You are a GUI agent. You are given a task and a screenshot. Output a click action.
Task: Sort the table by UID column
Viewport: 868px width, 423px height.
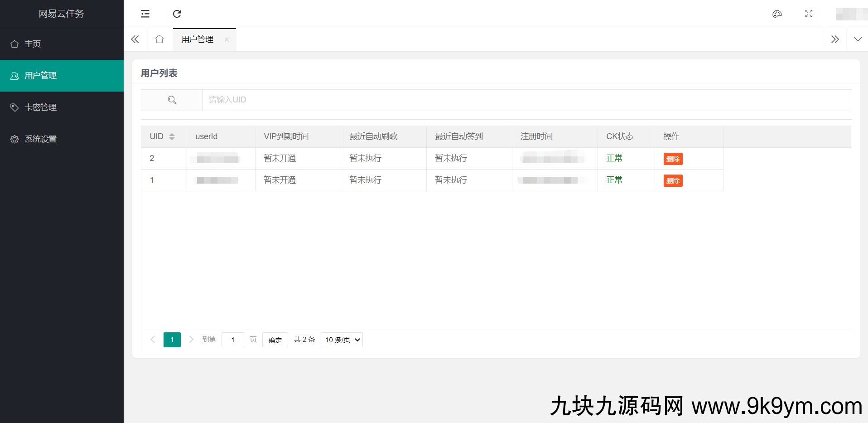tap(172, 136)
